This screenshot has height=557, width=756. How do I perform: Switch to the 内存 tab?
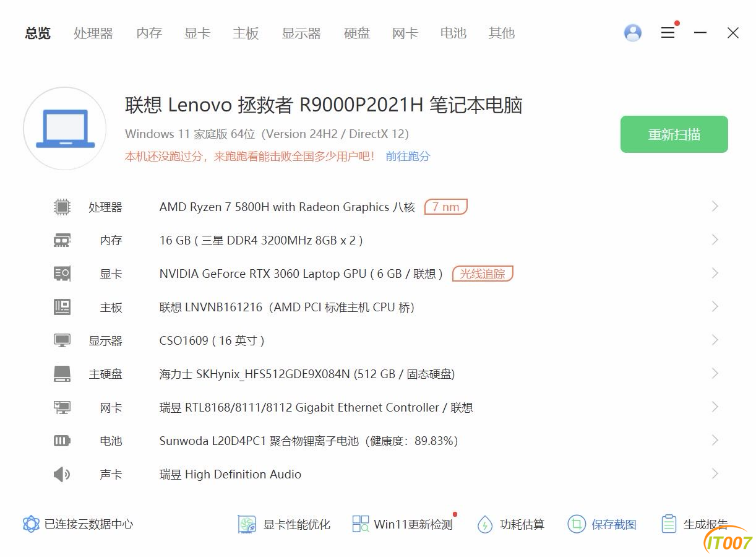pos(149,33)
